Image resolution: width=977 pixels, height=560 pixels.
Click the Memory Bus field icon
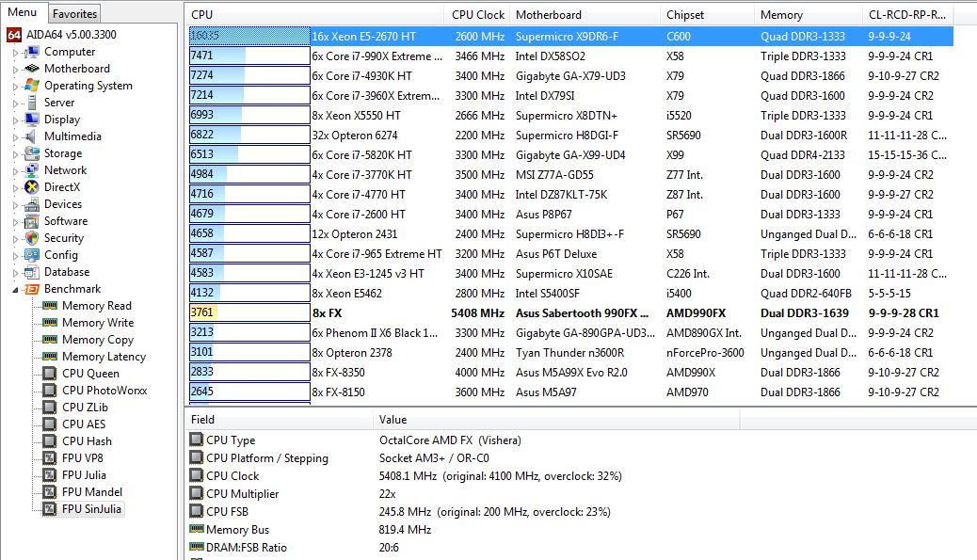tap(197, 530)
